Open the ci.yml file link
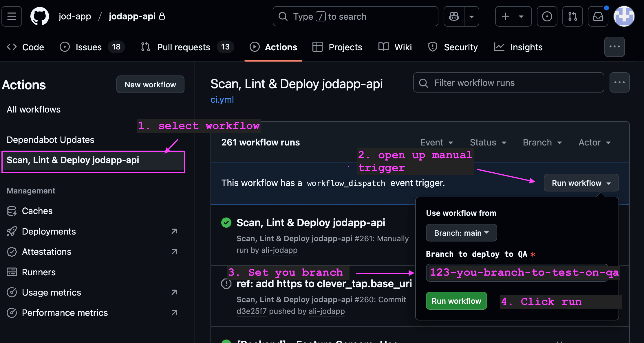The height and width of the screenshot is (343, 644). tap(222, 99)
